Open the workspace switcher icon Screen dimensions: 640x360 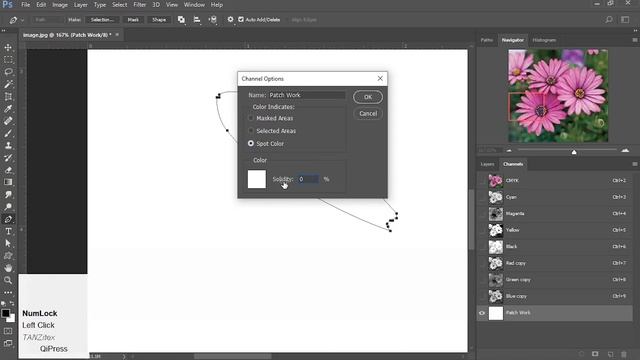point(625,20)
